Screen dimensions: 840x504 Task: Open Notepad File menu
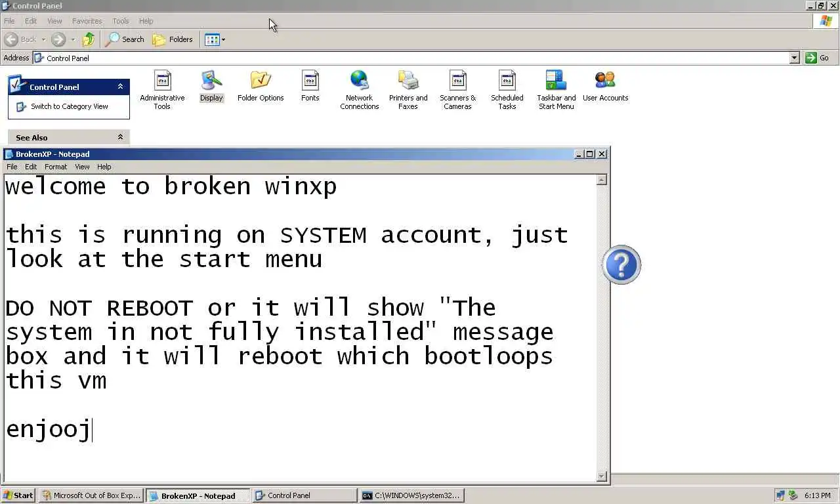[x=12, y=167]
